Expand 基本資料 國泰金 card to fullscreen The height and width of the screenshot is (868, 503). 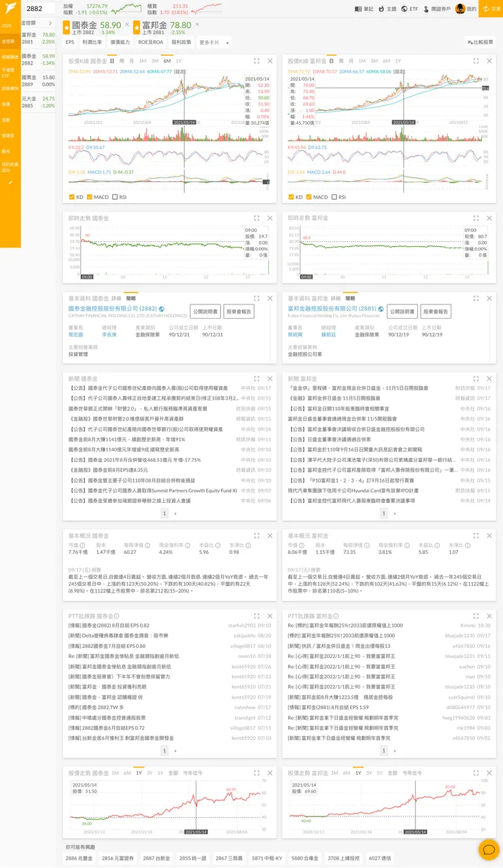pos(256,298)
